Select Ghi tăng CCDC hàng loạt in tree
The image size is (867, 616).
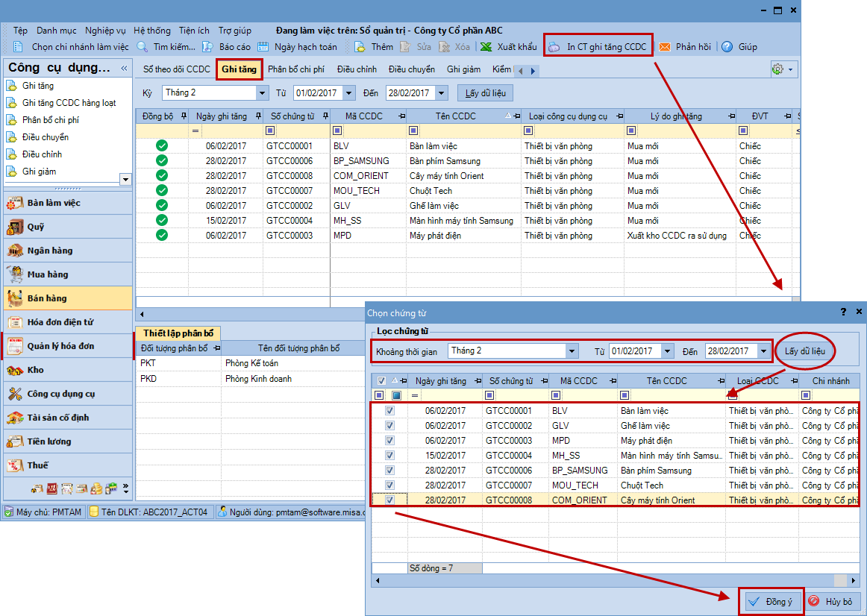point(69,103)
